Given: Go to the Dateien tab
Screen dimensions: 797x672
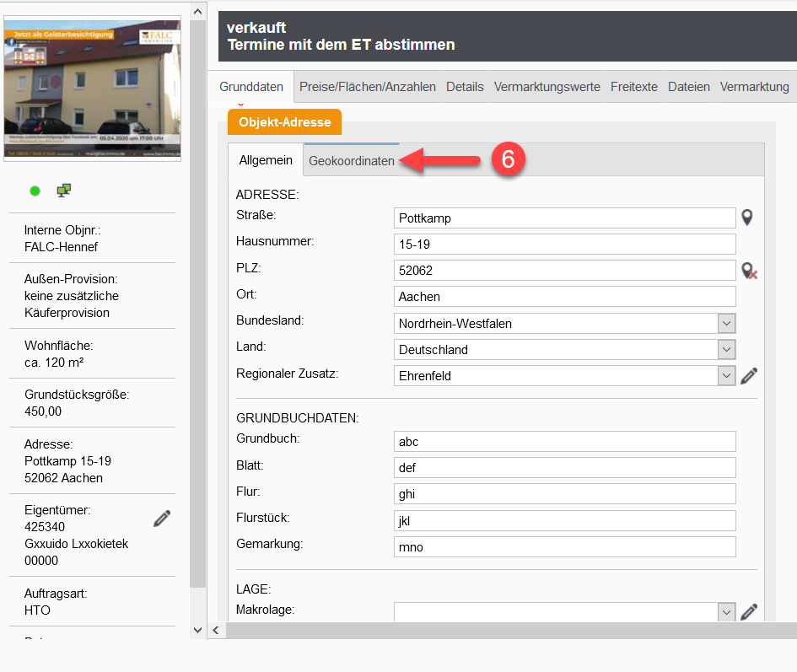Looking at the screenshot, I should coord(688,87).
